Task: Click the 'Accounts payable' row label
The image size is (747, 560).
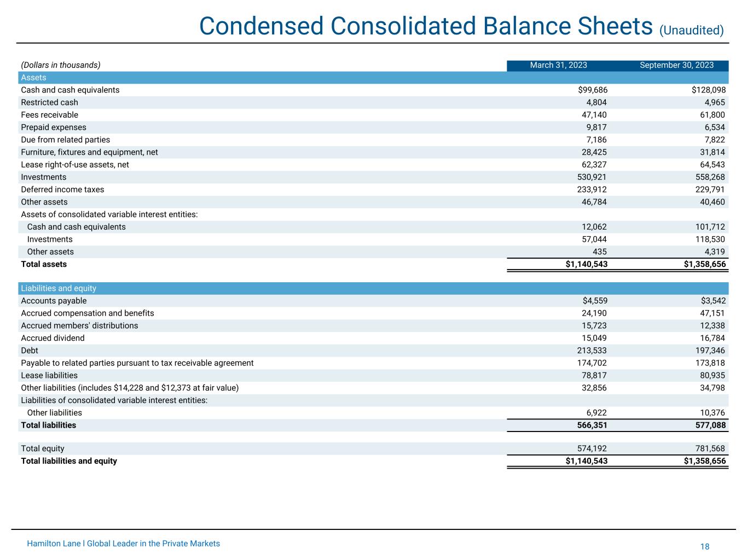Action: pyautogui.click(x=54, y=301)
